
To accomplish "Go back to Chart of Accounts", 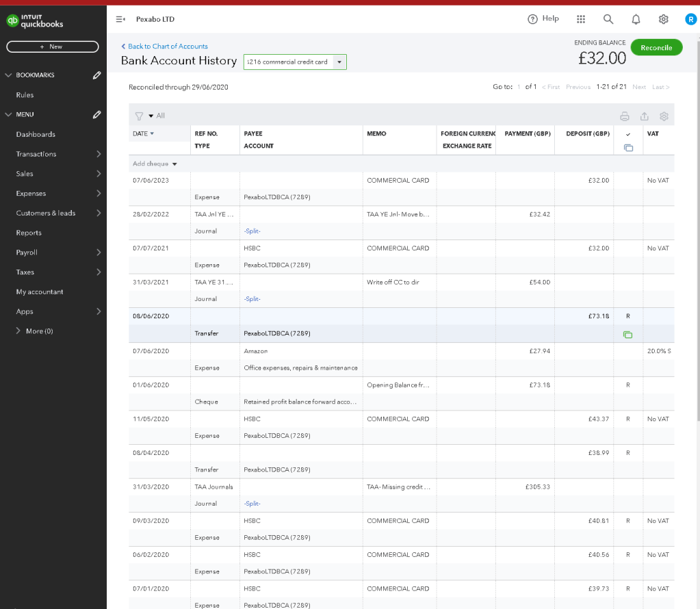I will [x=164, y=46].
